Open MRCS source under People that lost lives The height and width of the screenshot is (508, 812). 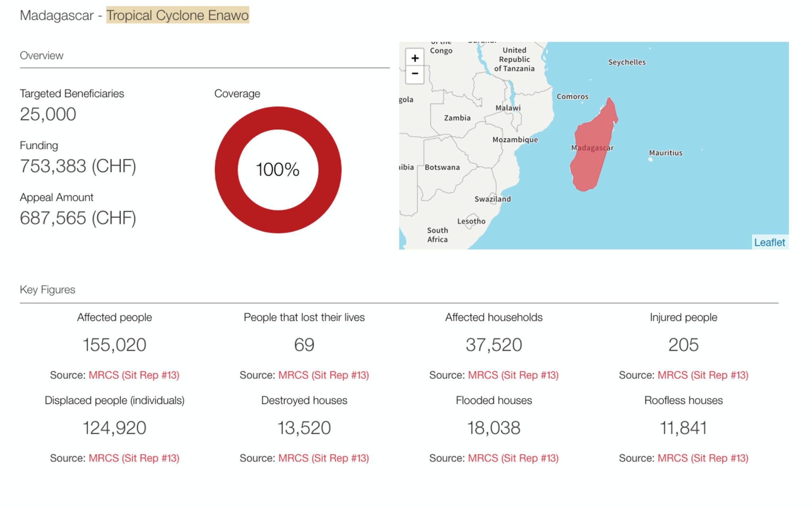323,375
